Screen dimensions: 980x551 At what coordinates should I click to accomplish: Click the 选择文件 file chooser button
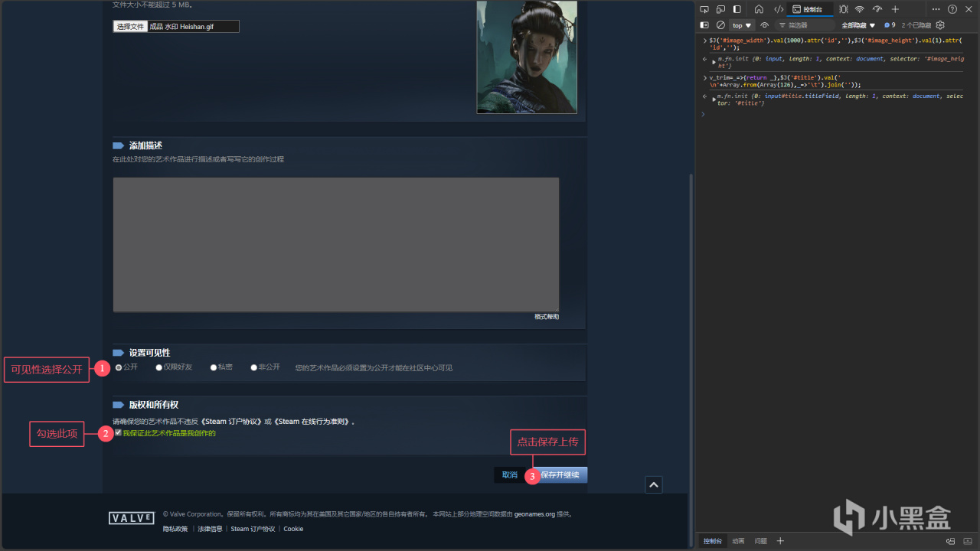coord(130,27)
